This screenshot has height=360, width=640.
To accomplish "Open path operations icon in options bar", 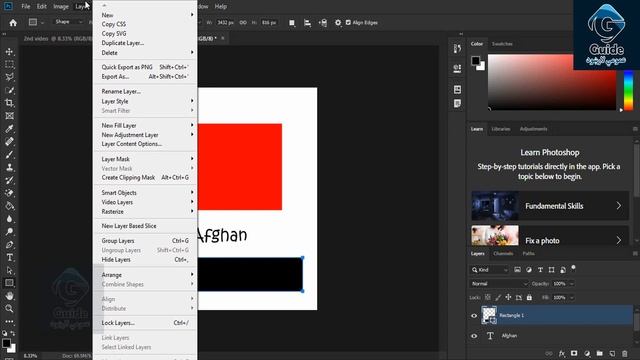I will click(x=292, y=23).
